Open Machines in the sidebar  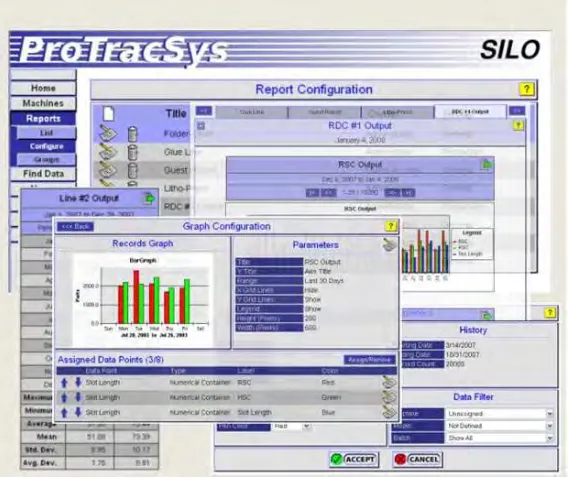tap(43, 103)
